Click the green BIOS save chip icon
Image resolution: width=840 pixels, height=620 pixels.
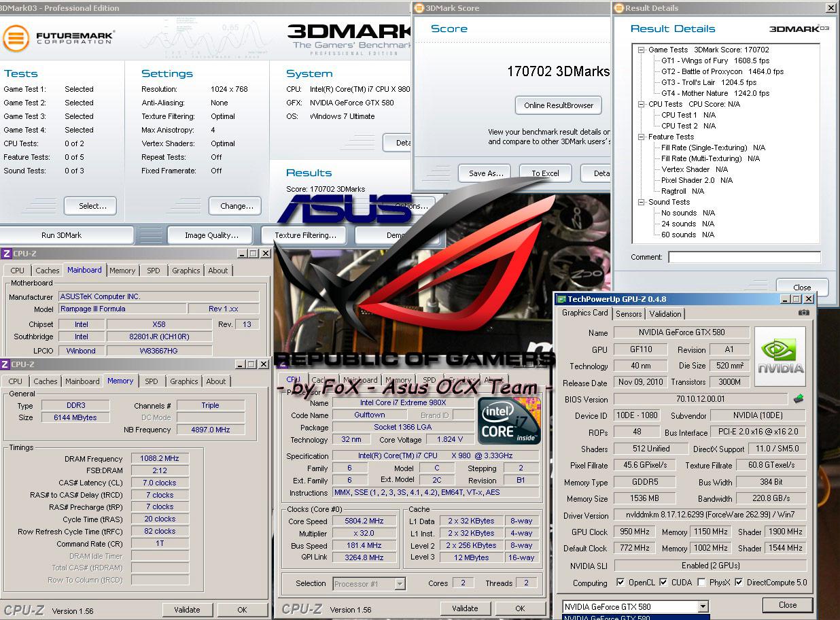pyautogui.click(x=799, y=399)
